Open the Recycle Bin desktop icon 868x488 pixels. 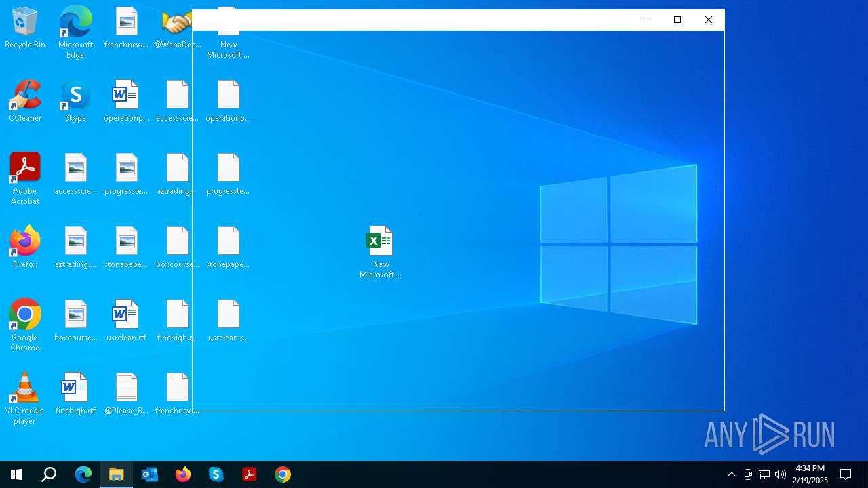point(25,28)
